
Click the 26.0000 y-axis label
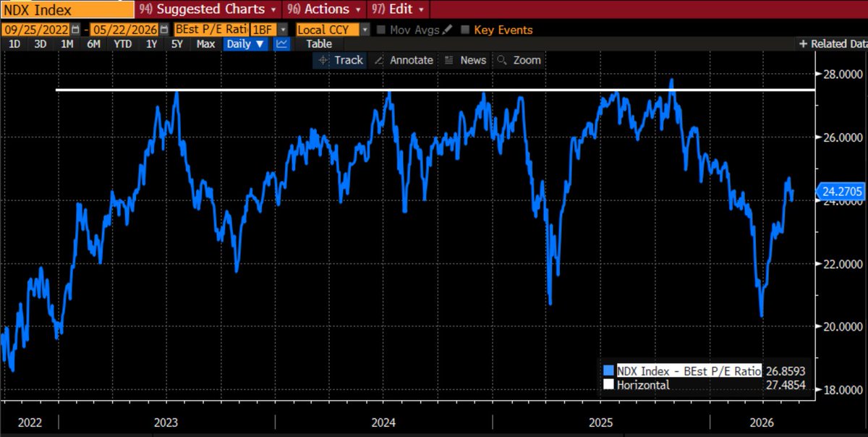tap(844, 137)
